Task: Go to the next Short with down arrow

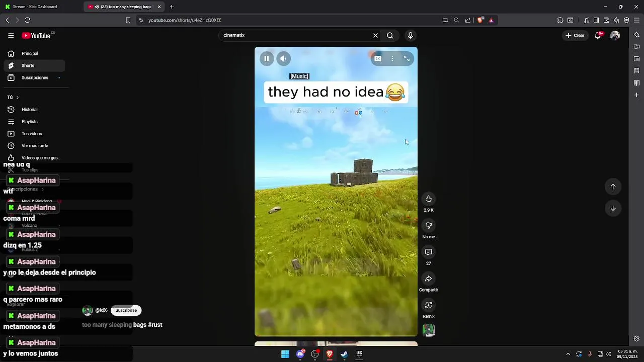Action: [613, 208]
